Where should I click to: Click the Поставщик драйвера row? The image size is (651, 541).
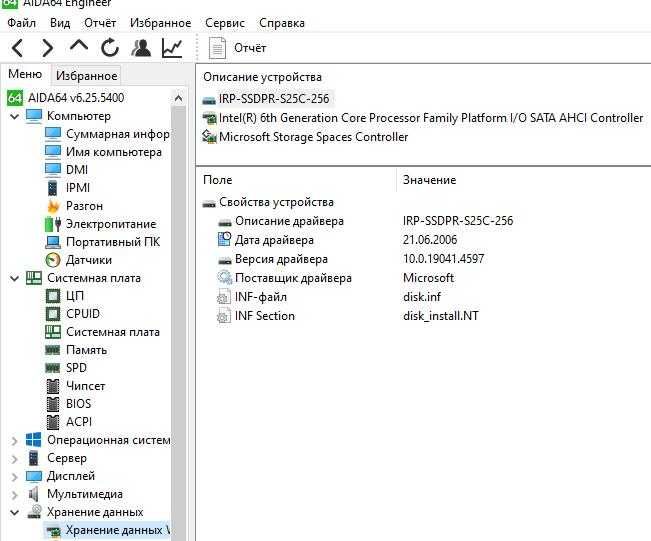pyautogui.click(x=293, y=278)
